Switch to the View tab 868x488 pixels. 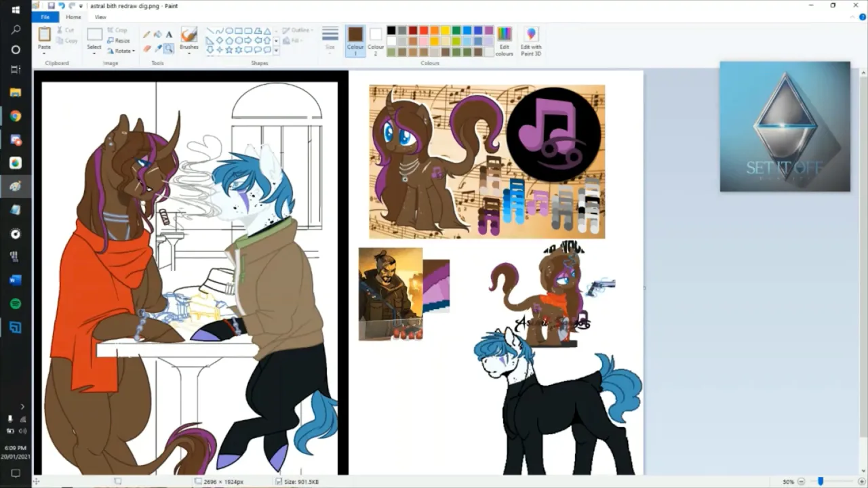click(100, 17)
